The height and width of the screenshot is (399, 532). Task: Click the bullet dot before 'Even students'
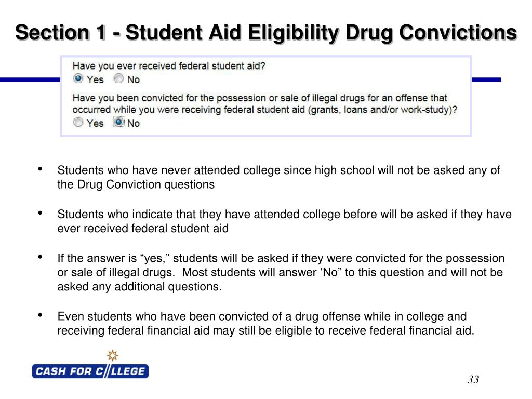click(41, 315)
